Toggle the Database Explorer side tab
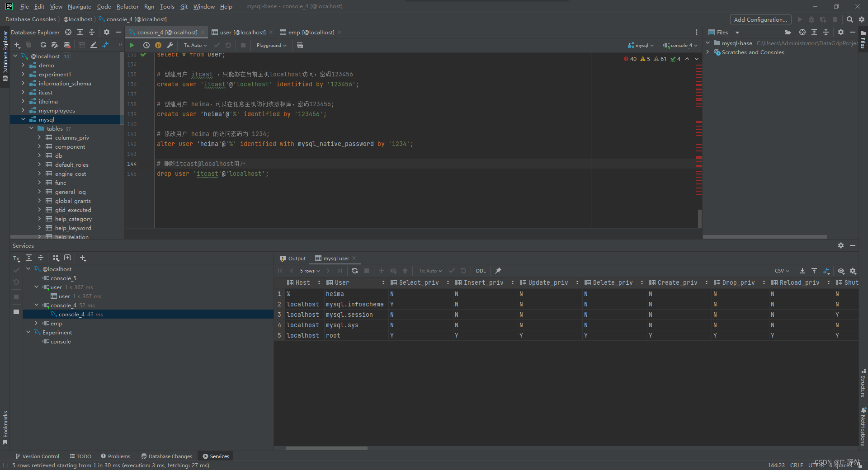Image resolution: width=868 pixels, height=470 pixels. tap(5, 56)
